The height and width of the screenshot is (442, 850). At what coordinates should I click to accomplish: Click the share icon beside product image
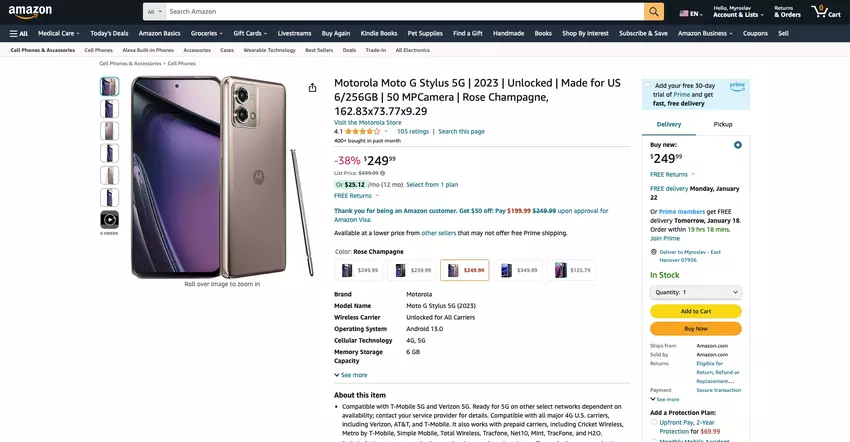pos(313,88)
